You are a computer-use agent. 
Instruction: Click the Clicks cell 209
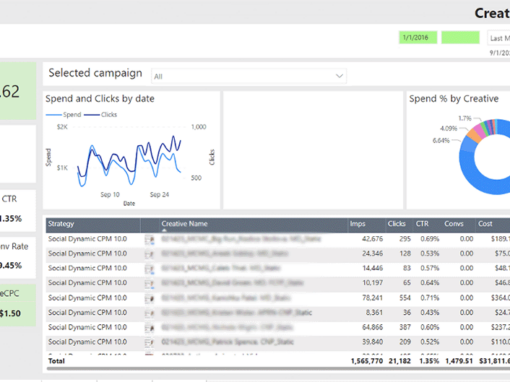[405, 342]
